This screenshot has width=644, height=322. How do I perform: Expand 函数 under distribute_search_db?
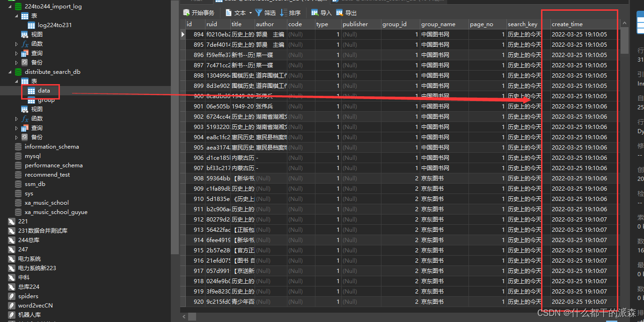[17, 119]
